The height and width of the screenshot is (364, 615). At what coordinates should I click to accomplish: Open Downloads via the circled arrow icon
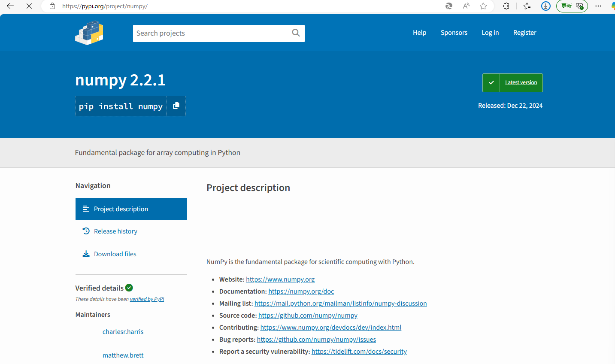[x=546, y=6]
